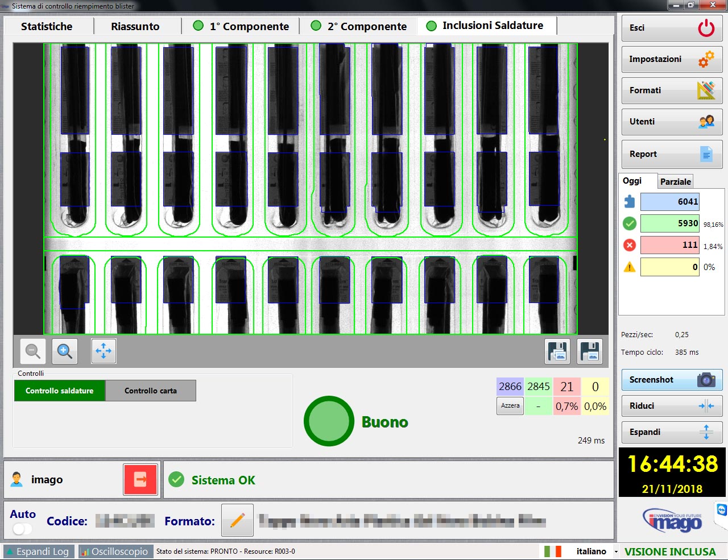Image resolution: width=728 pixels, height=560 pixels.
Task: Click the 249 ms processing time
Action: click(x=591, y=441)
